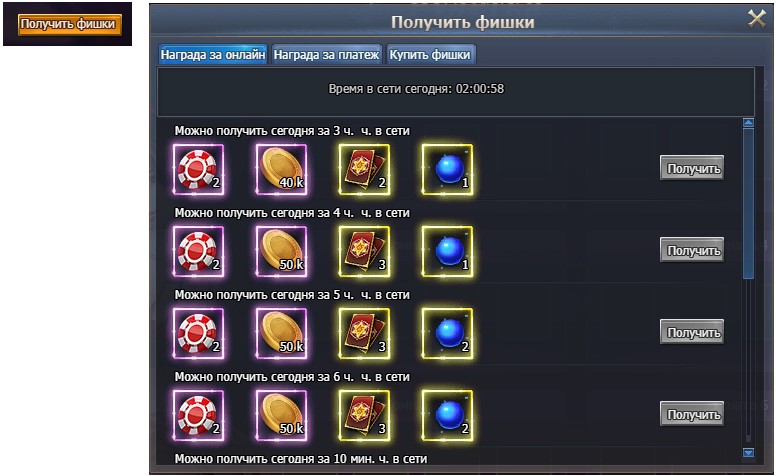
Task: Click the poker chip icon in 6-hour reward row
Action: 198,416
